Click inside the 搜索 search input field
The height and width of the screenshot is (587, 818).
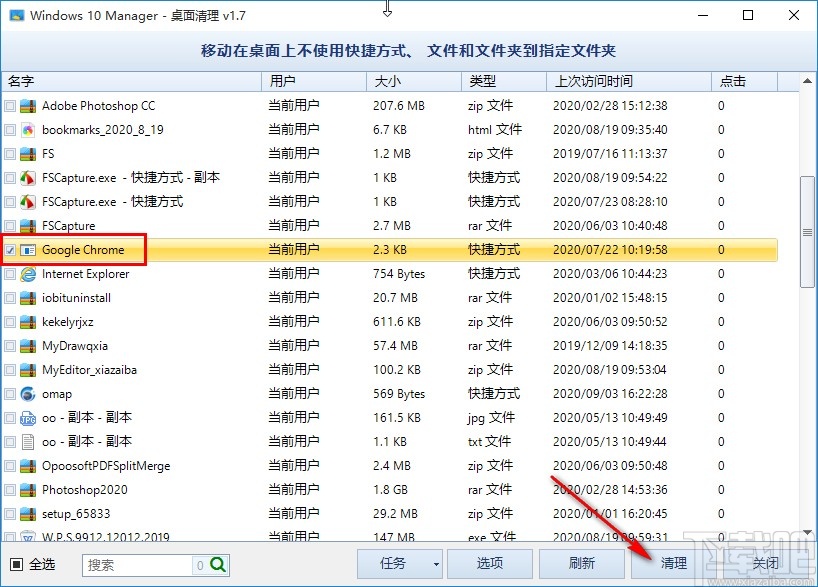tap(140, 564)
